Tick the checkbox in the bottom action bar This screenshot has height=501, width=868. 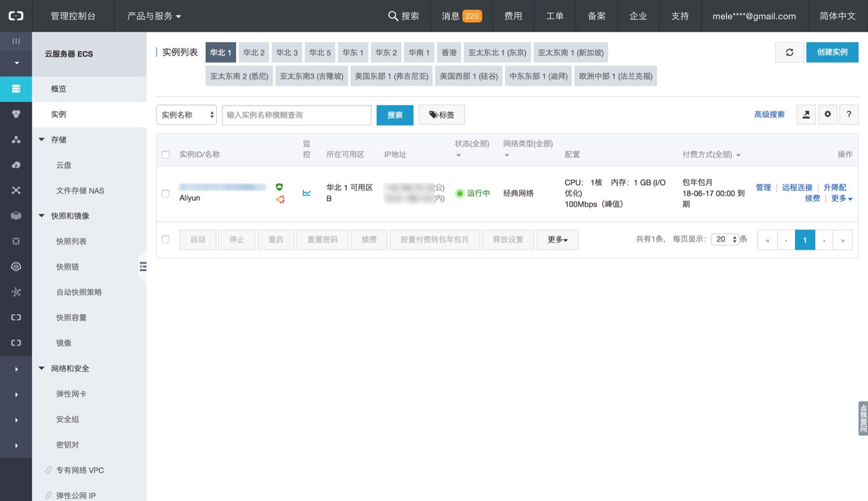165,240
